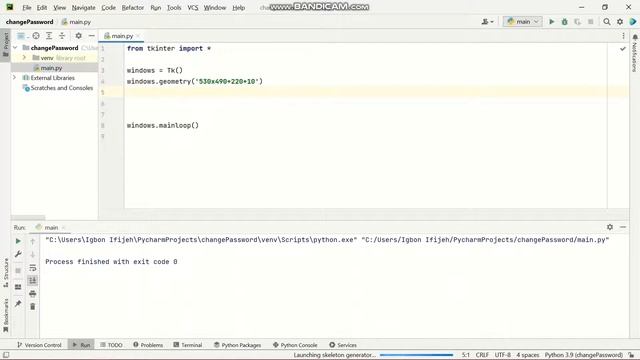Start debugging with the bug icon
Viewport: 640px width, 360px height.
(564, 22)
